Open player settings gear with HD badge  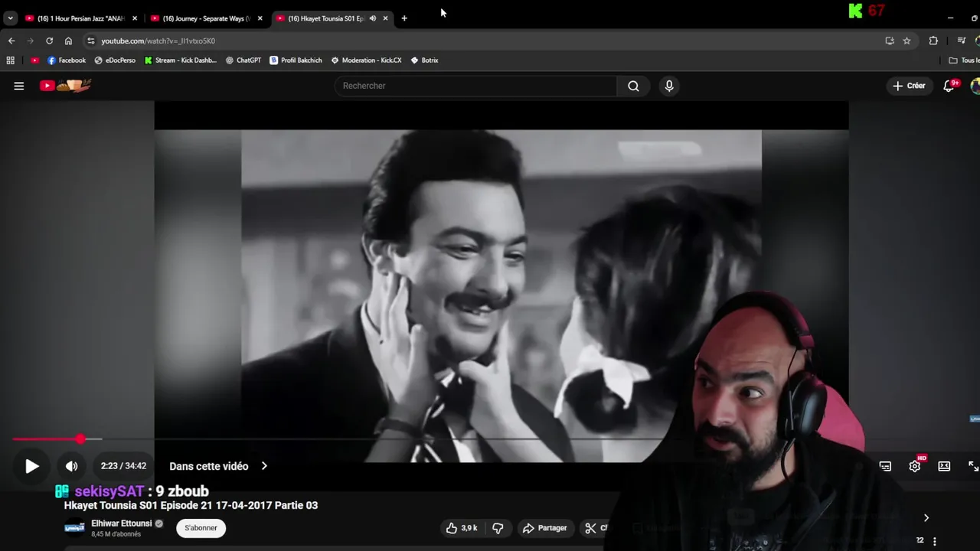(x=915, y=466)
